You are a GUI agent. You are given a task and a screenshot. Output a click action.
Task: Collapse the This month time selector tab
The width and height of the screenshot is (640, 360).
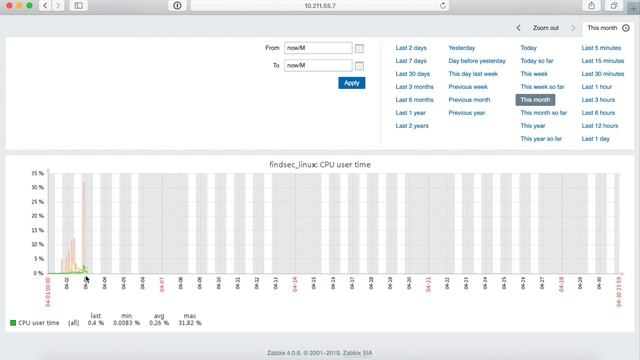(x=608, y=28)
